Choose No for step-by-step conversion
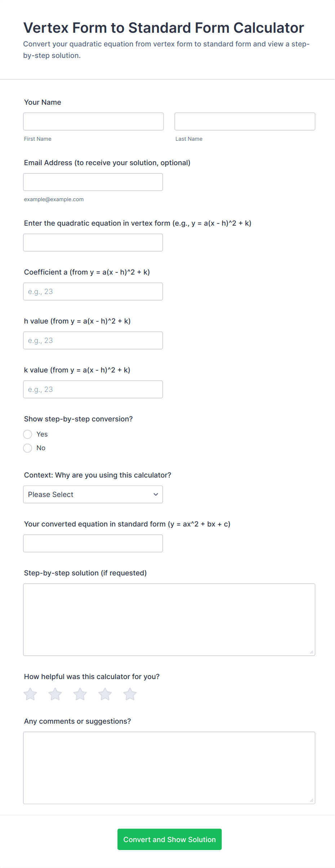Screen dimensions: 335x868 click(x=28, y=448)
